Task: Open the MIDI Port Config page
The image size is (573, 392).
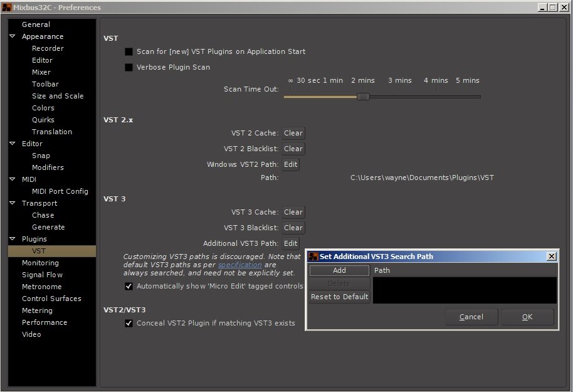Action: (x=60, y=191)
